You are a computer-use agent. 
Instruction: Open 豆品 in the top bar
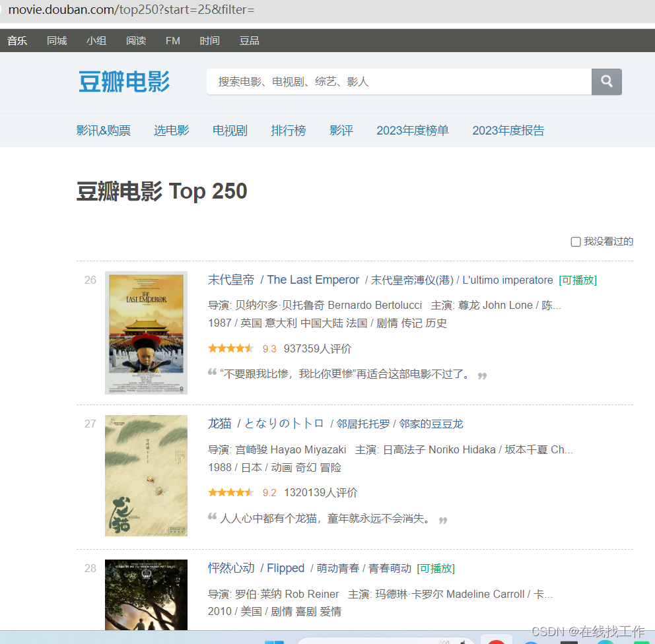[x=250, y=40]
